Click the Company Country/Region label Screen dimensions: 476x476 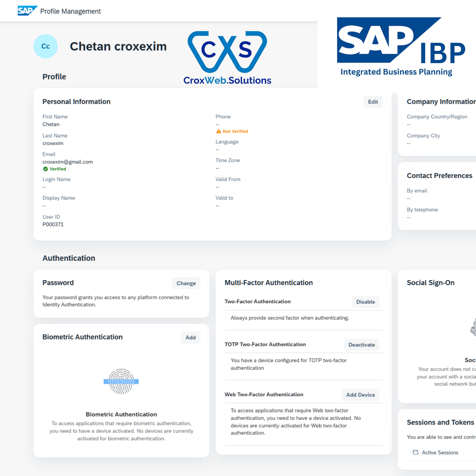point(437,117)
